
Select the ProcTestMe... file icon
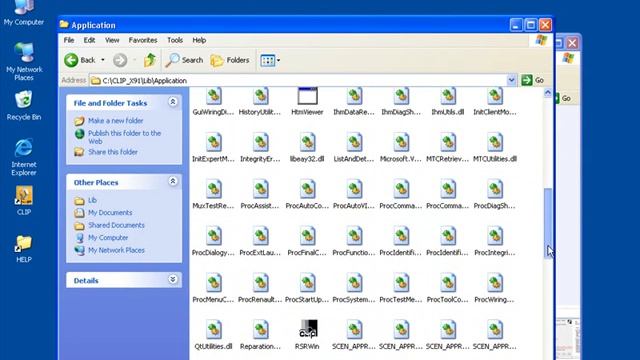click(x=401, y=283)
